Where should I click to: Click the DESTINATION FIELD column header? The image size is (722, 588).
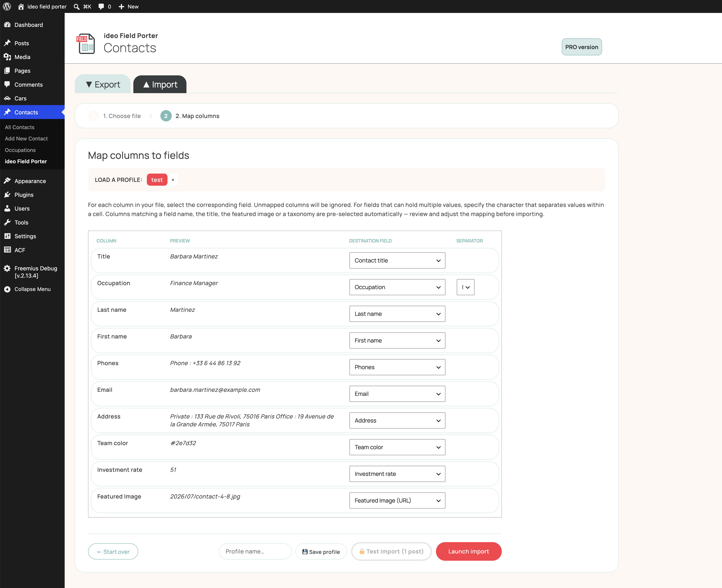tap(370, 241)
